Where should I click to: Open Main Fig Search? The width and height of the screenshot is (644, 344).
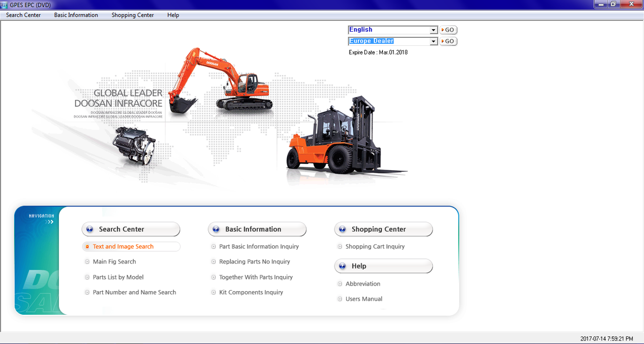[114, 262]
